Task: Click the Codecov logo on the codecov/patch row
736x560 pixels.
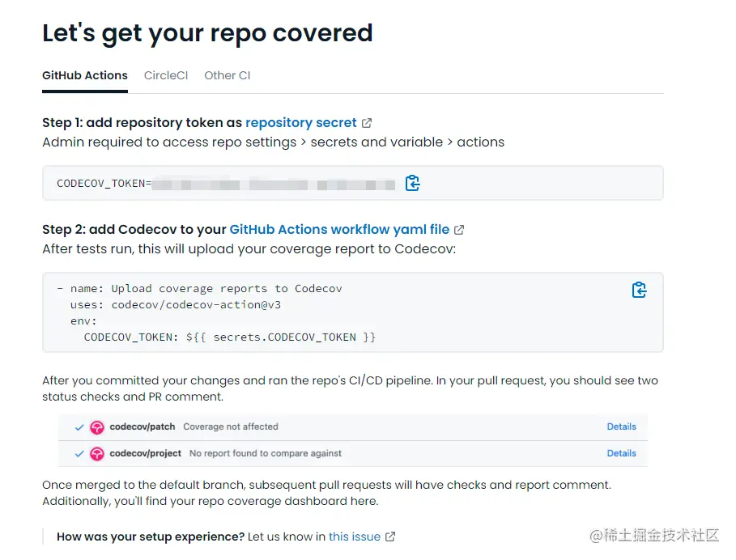Action: [x=97, y=427]
